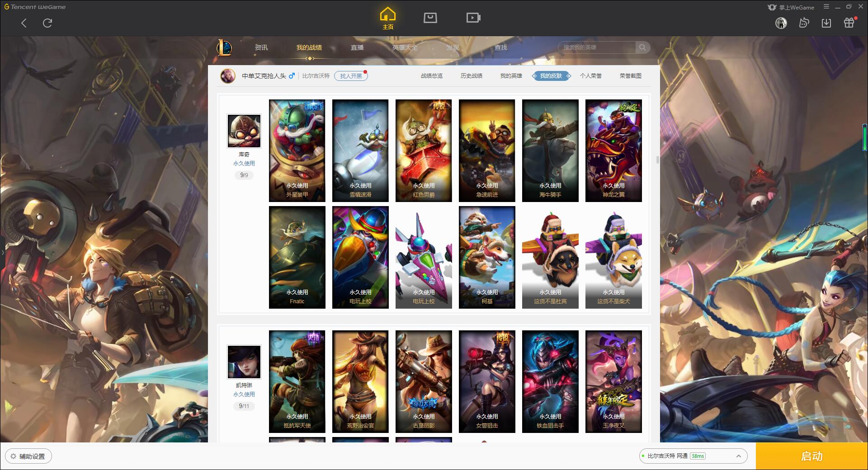Screen dimensions: 868x470
Task: Click the 辅助设置 settings button
Action: tap(28, 456)
